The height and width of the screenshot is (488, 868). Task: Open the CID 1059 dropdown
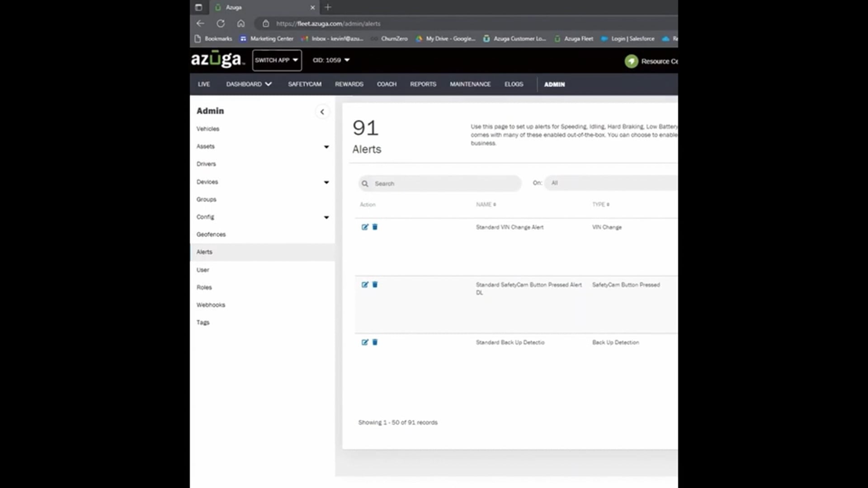[x=331, y=60]
